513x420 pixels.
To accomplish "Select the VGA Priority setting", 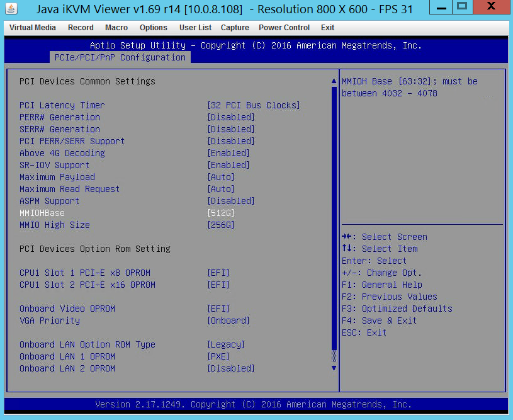I will (x=49, y=321).
